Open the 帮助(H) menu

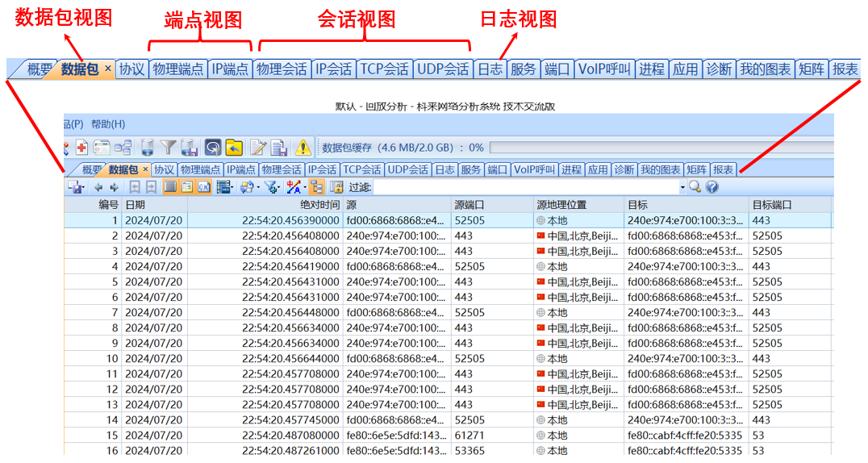coord(108,124)
